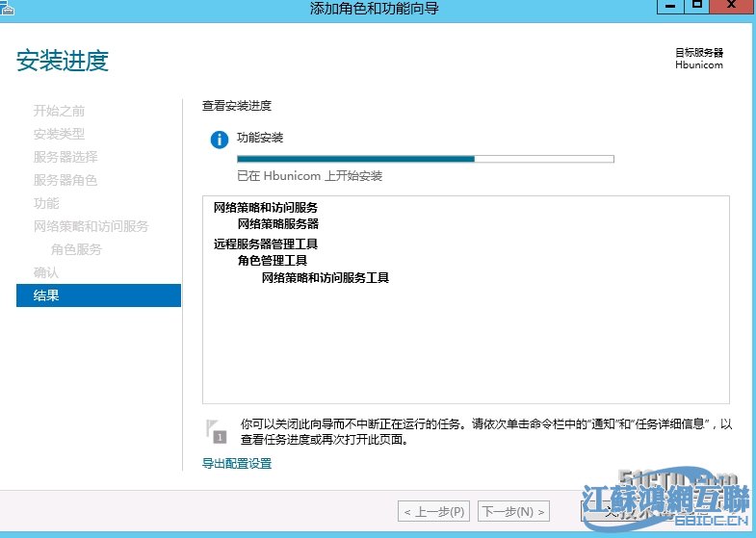Click the 安装进度 page title
756x538 pixels.
coord(63,61)
